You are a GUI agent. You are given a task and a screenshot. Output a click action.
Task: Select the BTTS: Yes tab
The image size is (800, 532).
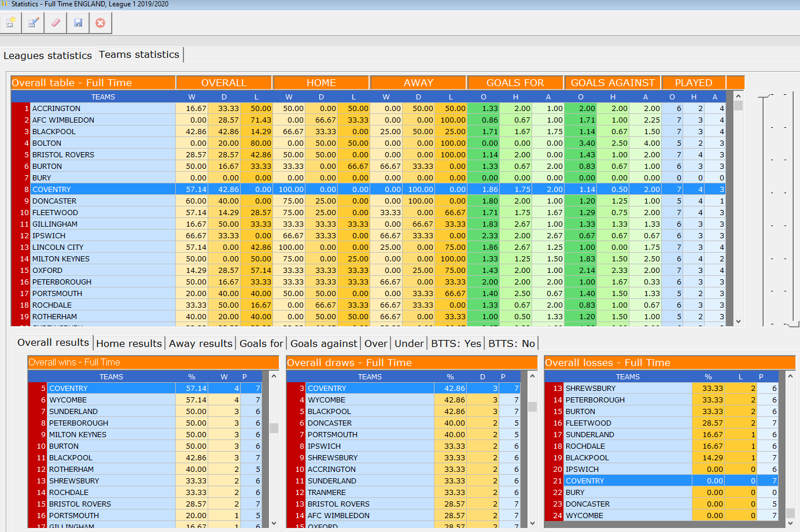pyautogui.click(x=456, y=343)
